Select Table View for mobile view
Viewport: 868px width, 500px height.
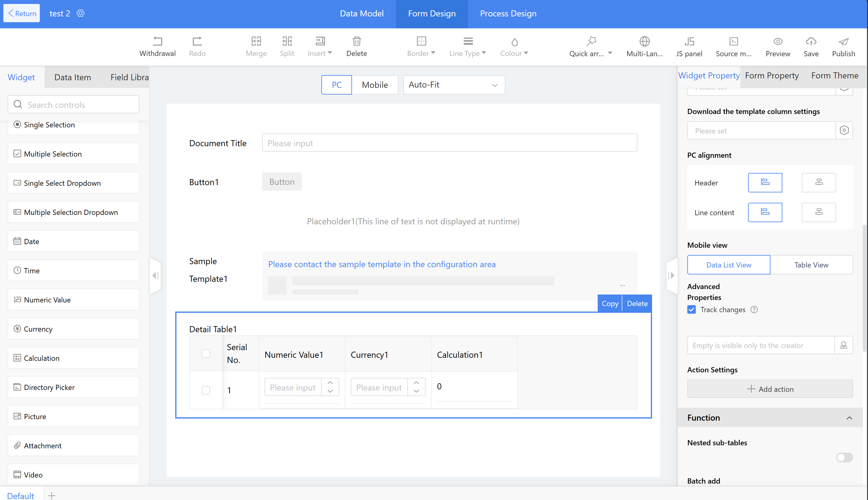click(811, 265)
